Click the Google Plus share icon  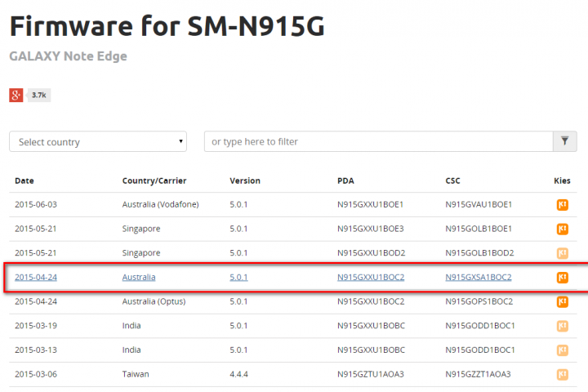[16, 95]
